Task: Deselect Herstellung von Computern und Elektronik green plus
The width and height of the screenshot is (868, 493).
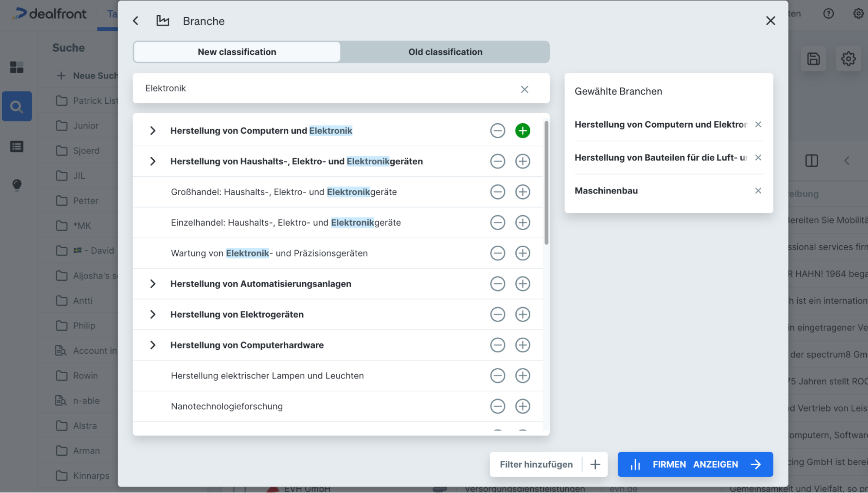Action: coord(522,130)
